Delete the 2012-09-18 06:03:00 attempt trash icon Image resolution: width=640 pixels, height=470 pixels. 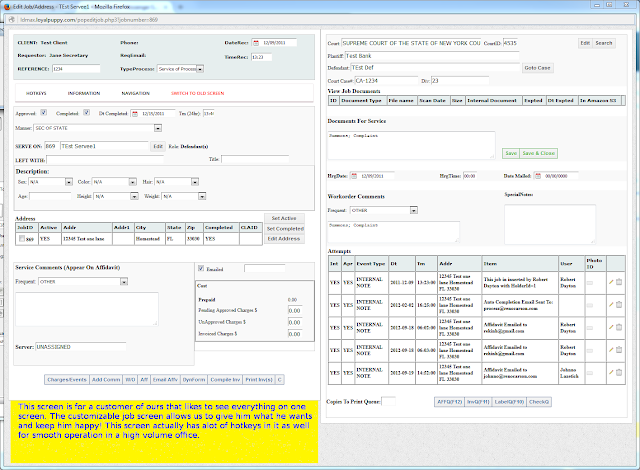tap(619, 350)
